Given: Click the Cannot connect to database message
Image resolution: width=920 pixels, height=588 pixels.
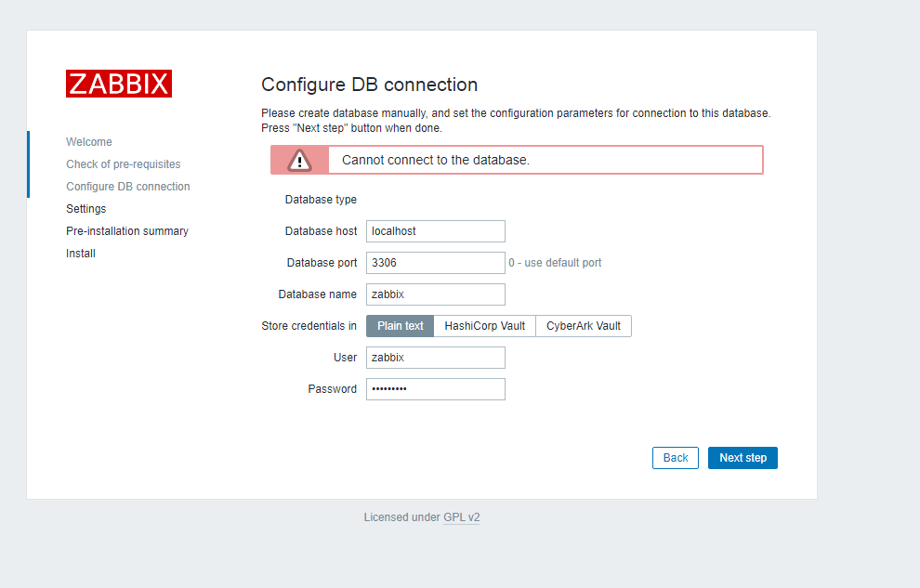Looking at the screenshot, I should [x=436, y=160].
